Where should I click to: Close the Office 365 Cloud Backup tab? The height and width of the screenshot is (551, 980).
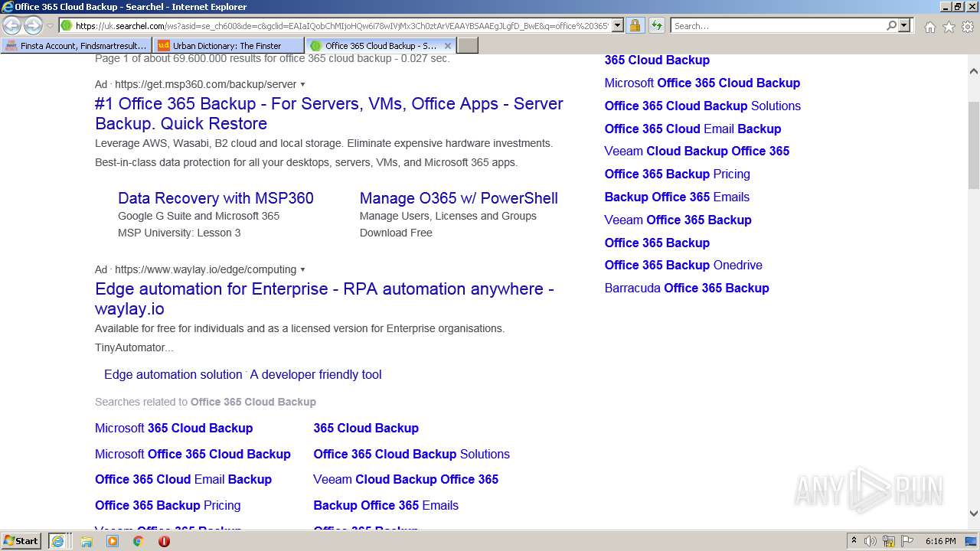[448, 46]
